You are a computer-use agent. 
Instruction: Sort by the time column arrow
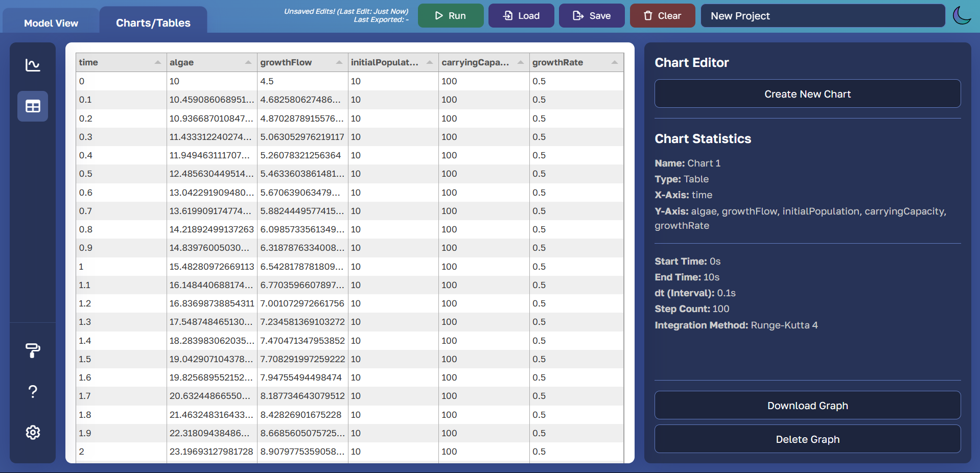pos(158,62)
